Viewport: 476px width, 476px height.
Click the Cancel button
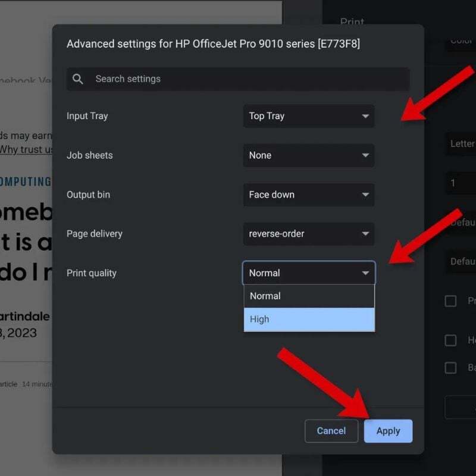(331, 431)
